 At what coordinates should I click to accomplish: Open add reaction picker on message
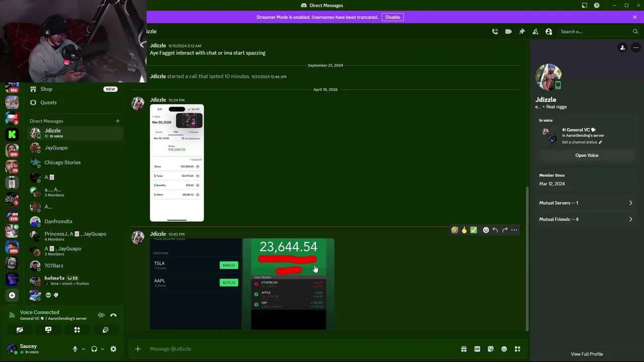486,230
